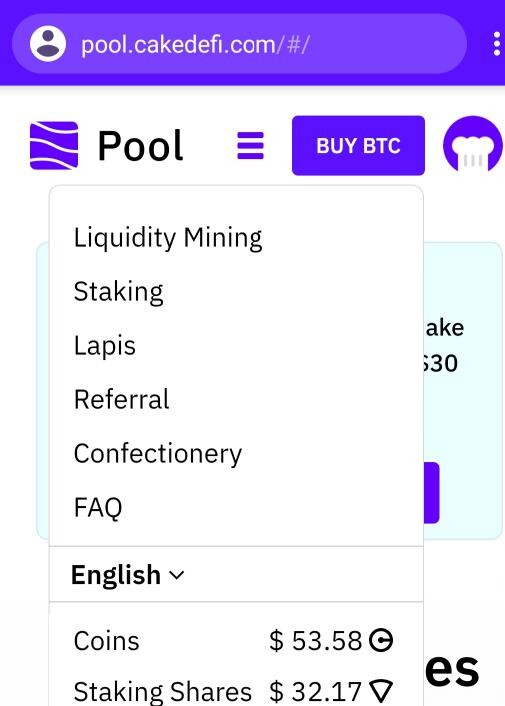Tap the browser profile avatar icon

click(48, 44)
